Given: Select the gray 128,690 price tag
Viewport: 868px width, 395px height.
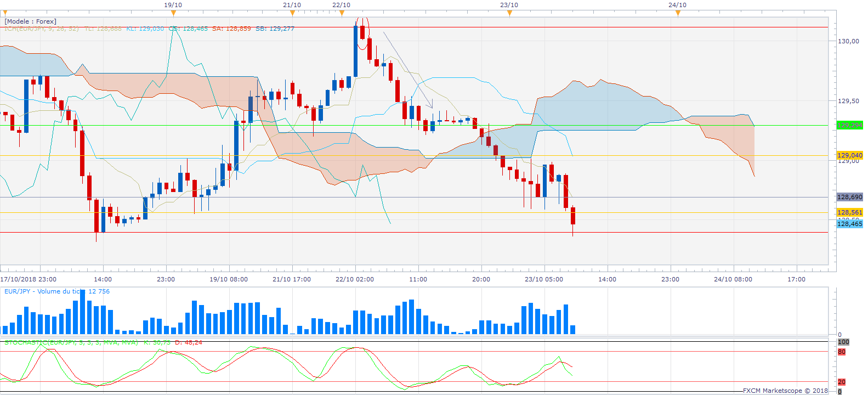Looking at the screenshot, I should pyautogui.click(x=849, y=197).
